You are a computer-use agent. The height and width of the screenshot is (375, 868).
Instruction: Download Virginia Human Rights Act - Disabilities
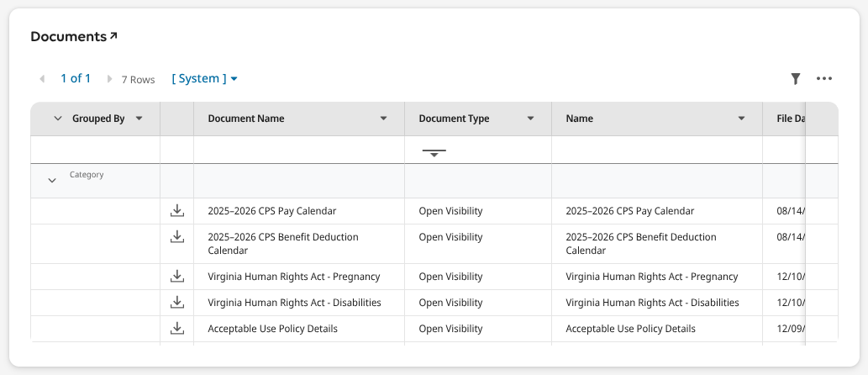[176, 302]
